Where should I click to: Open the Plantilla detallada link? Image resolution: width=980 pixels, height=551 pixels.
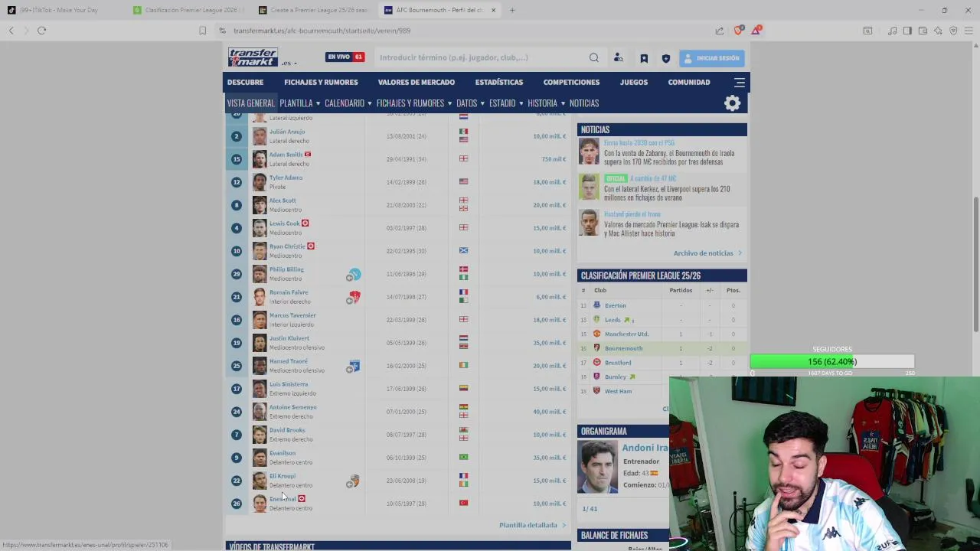[x=532, y=525]
